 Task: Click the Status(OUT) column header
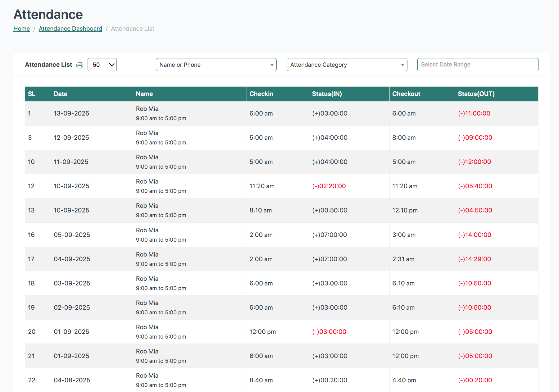476,94
